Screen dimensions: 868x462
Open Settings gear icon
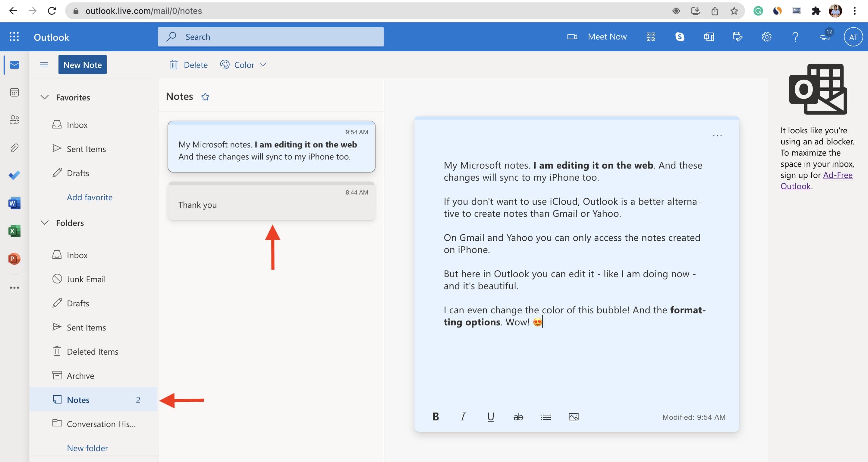pyautogui.click(x=766, y=37)
